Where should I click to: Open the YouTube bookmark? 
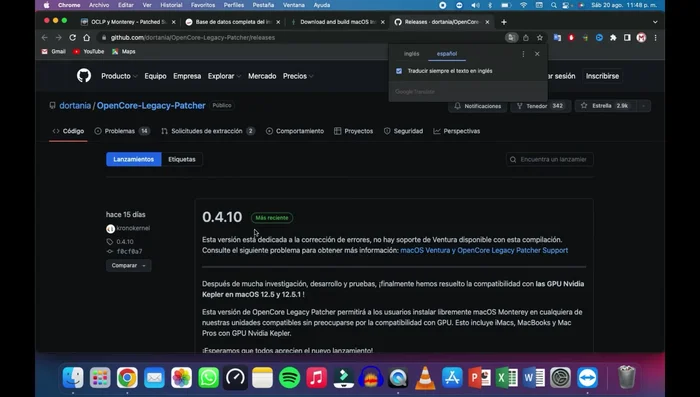click(x=88, y=51)
